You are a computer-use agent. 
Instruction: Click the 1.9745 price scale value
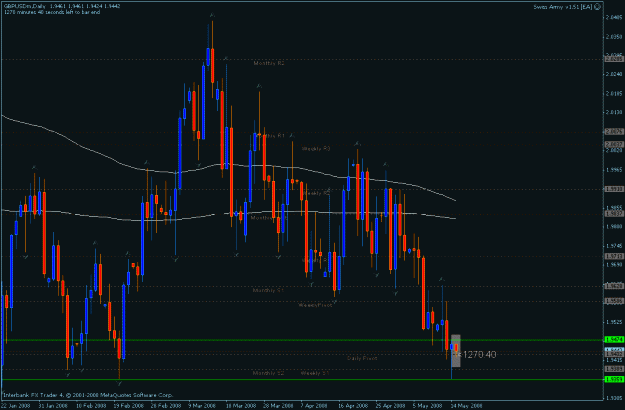pyautogui.click(x=614, y=245)
